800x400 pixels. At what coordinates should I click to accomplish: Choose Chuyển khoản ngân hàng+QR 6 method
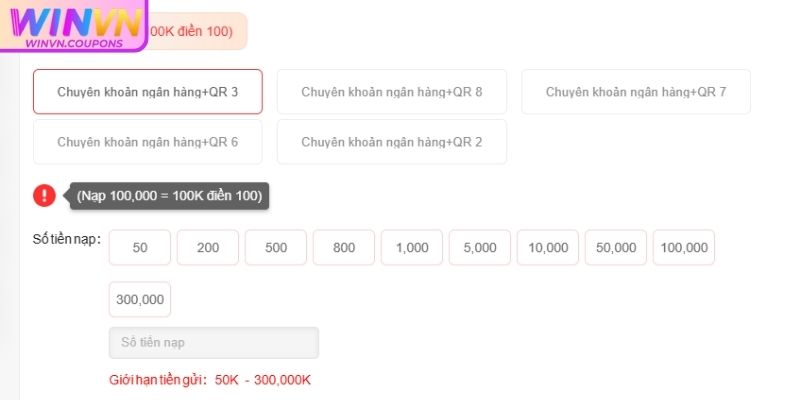pyautogui.click(x=148, y=142)
